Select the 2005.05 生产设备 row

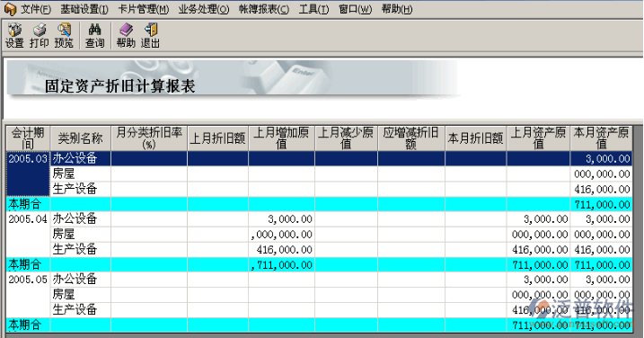[x=319, y=309]
